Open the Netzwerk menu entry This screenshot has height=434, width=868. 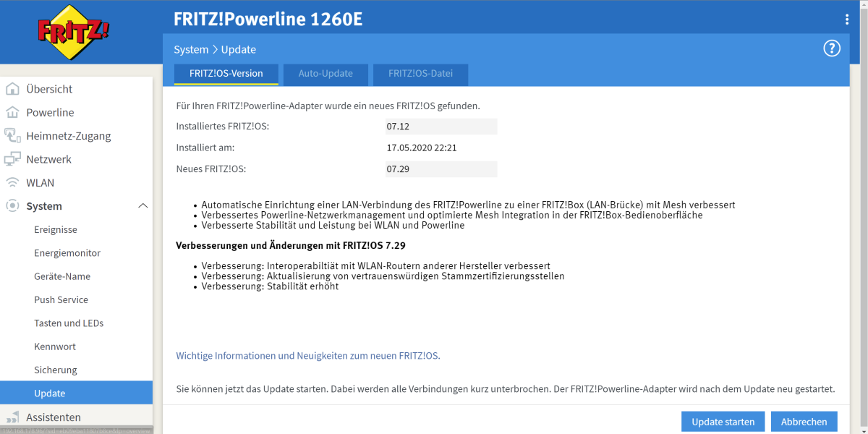(x=48, y=159)
